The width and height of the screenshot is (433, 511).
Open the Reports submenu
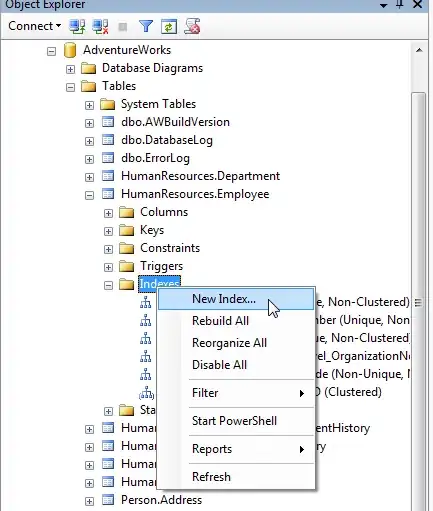[236, 449]
